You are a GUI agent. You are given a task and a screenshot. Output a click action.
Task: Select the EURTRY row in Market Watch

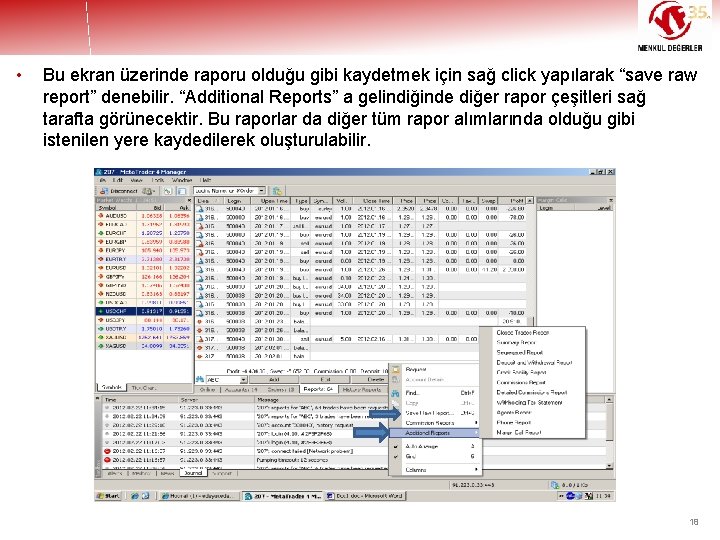(144, 259)
